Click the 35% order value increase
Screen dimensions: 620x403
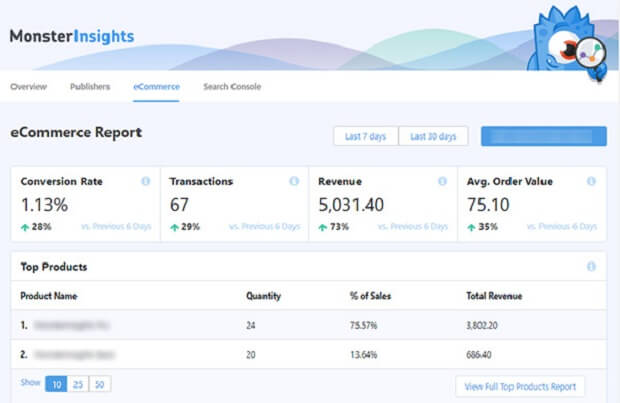pos(482,227)
